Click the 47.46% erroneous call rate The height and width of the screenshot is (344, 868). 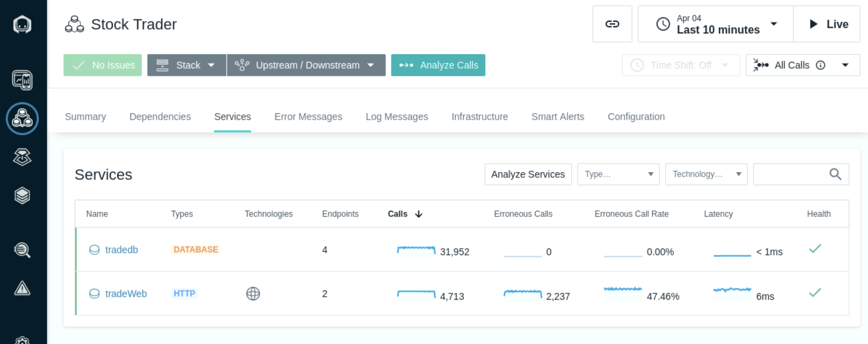click(x=663, y=296)
